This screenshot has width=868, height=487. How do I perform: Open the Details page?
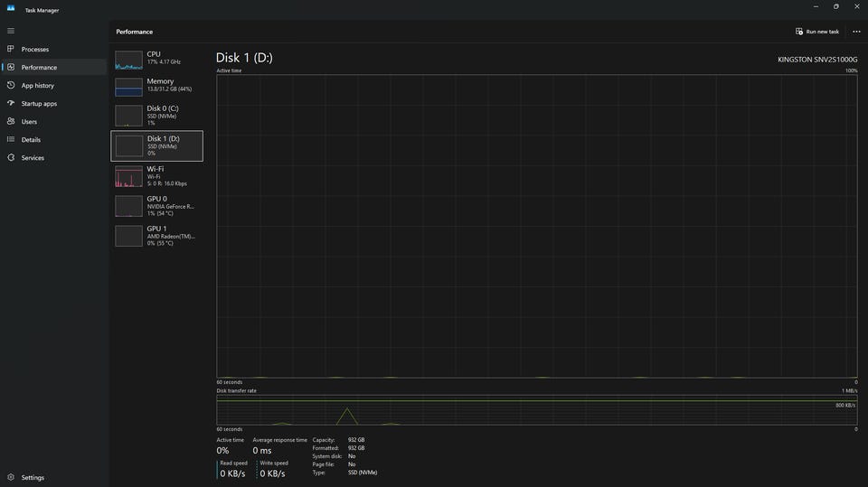click(x=53, y=139)
